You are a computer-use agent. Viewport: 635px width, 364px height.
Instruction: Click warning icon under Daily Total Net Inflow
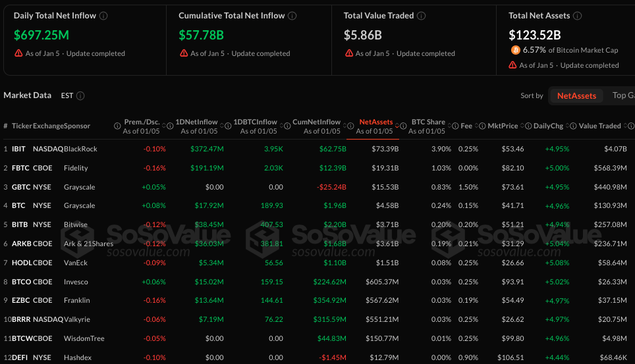[18, 53]
